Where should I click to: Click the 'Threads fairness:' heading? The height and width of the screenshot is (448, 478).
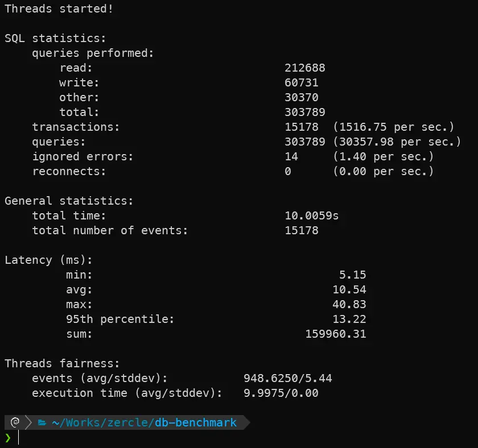coord(62,364)
